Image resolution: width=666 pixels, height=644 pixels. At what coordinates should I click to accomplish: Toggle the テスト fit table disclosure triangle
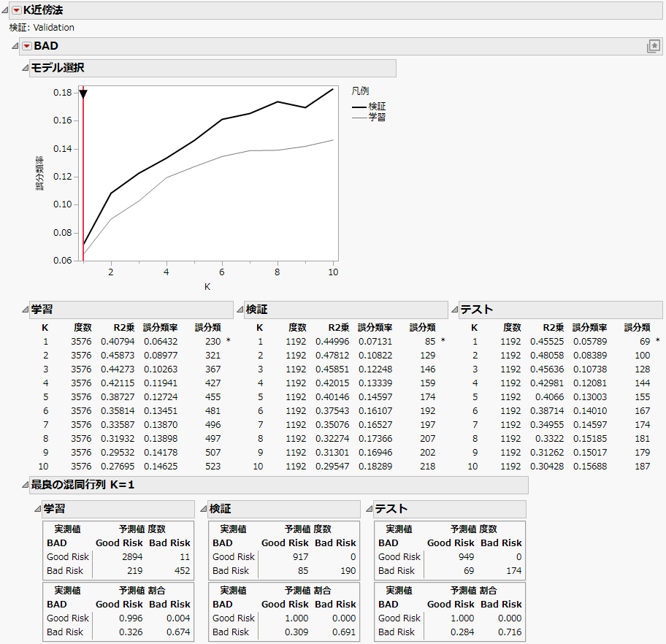tap(454, 310)
